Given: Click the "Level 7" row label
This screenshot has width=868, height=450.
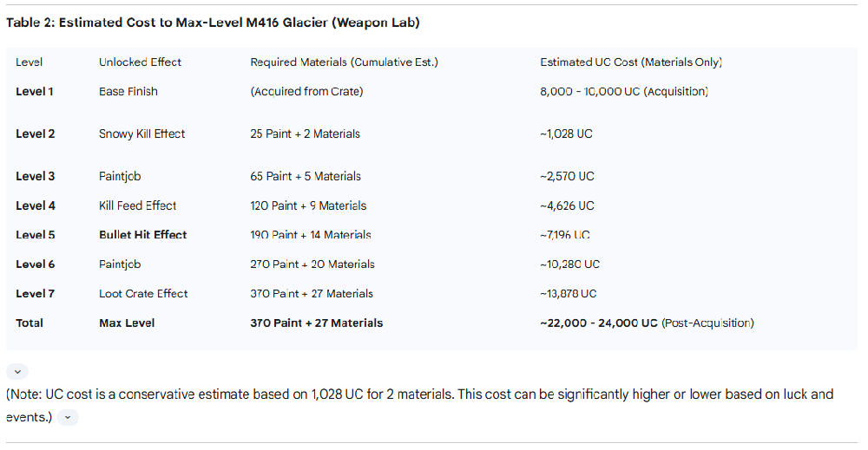Looking at the screenshot, I should (35, 293).
